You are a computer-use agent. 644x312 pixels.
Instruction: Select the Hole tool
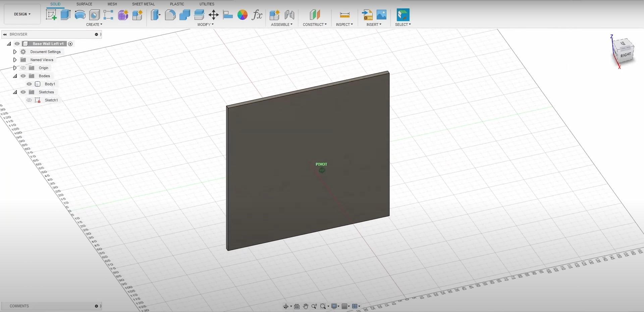tap(94, 15)
